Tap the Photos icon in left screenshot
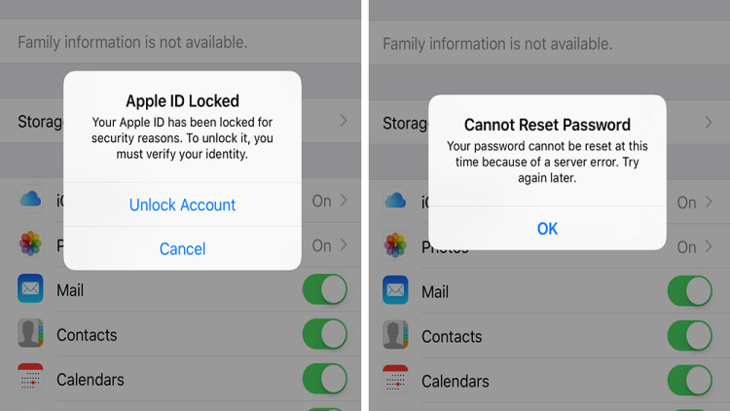The width and height of the screenshot is (730, 411). (30, 243)
